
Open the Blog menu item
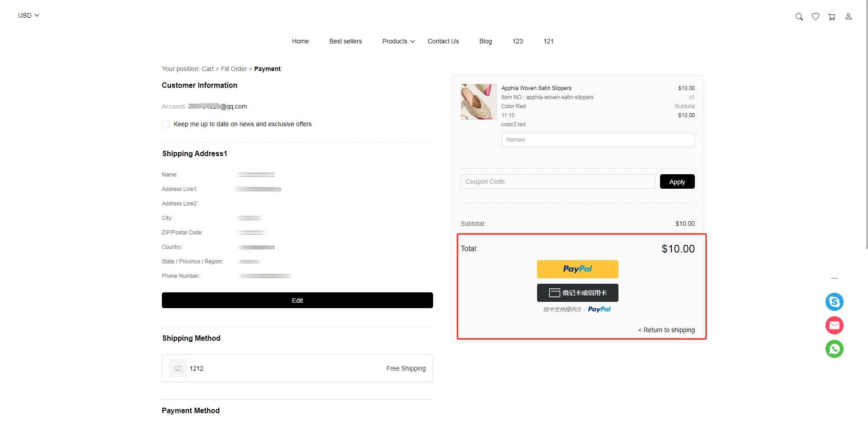click(x=486, y=41)
